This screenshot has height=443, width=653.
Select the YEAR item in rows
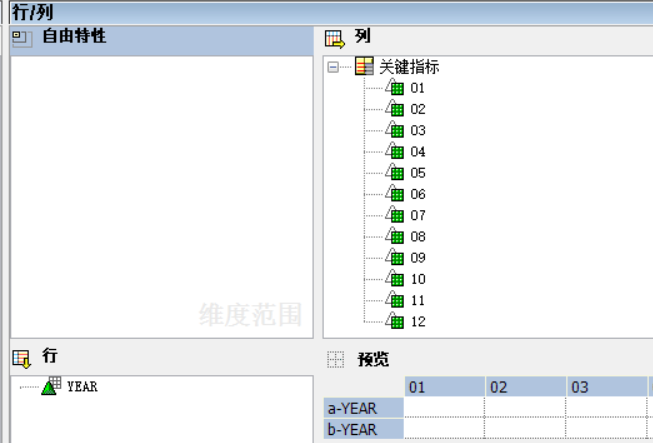pyautogui.click(x=82, y=386)
